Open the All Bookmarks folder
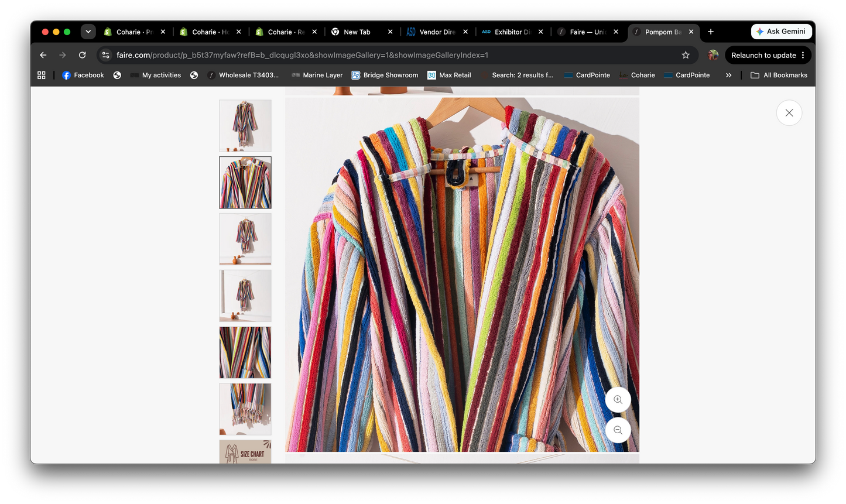This screenshot has width=846, height=504. coord(779,75)
